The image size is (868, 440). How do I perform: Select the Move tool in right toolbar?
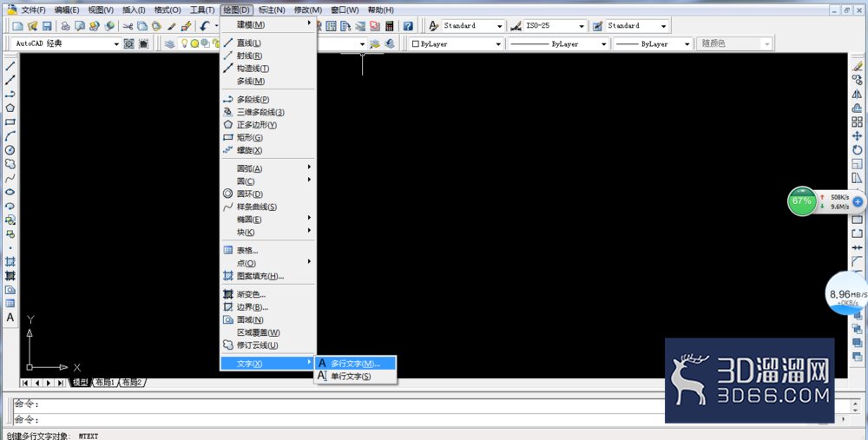[x=858, y=135]
